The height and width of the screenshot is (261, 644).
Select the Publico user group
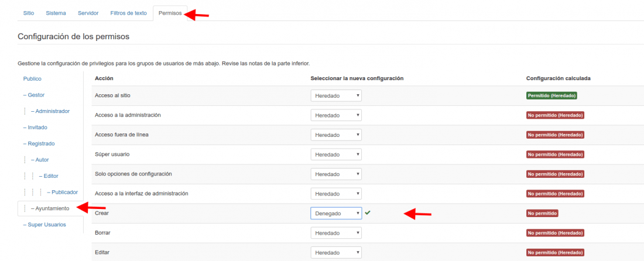pyautogui.click(x=32, y=79)
